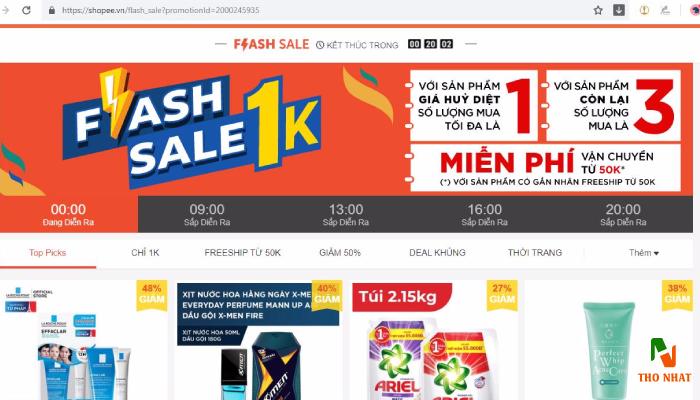Click the yellow circular extension icon

(x=644, y=10)
